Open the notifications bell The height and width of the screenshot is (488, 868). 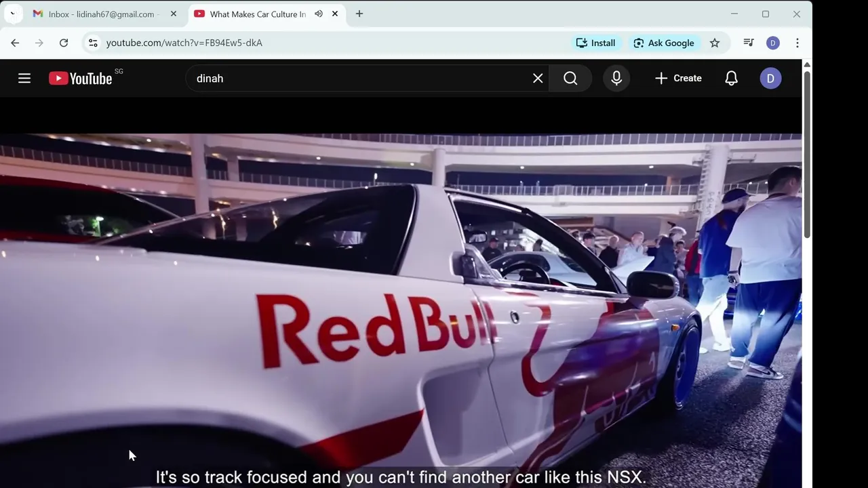pyautogui.click(x=731, y=79)
